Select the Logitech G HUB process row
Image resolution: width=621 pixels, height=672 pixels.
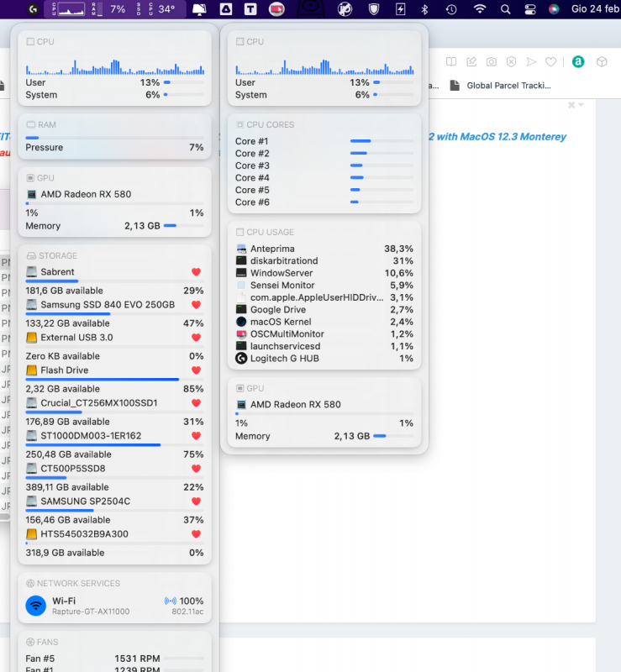click(324, 359)
